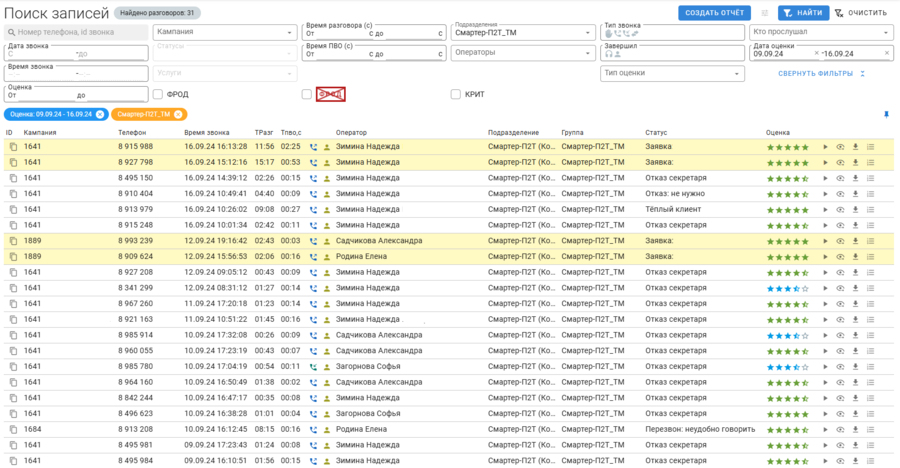Collapse filters with Свернуть фильтры
Image resolution: width=900 pixels, height=468 pixels.
pos(821,74)
